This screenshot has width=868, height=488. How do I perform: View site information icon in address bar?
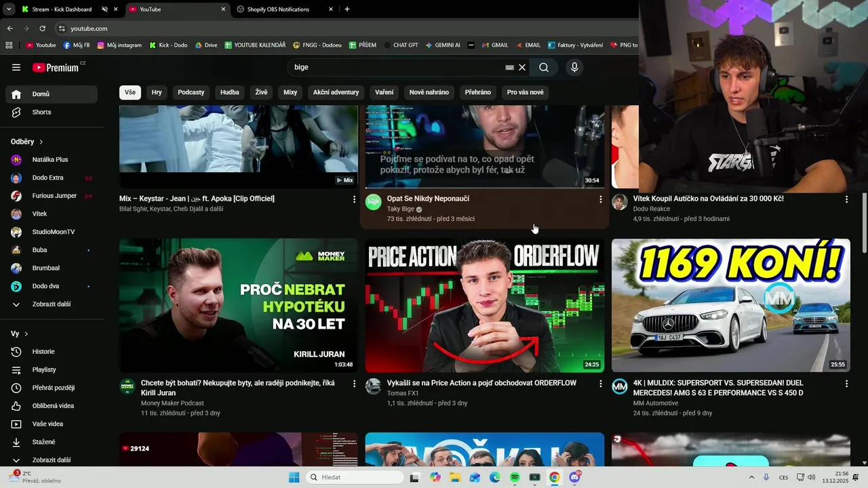[x=62, y=28]
